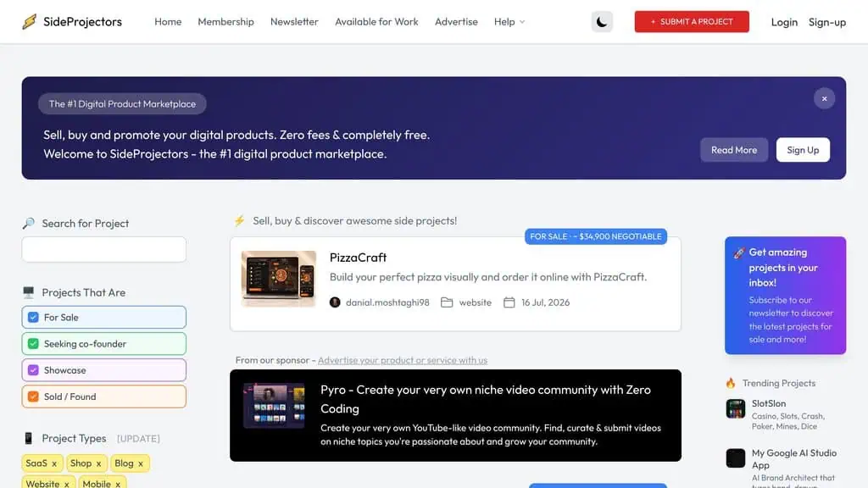Click the monitor icon beside Projects That Are
The image size is (868, 488).
tap(28, 292)
